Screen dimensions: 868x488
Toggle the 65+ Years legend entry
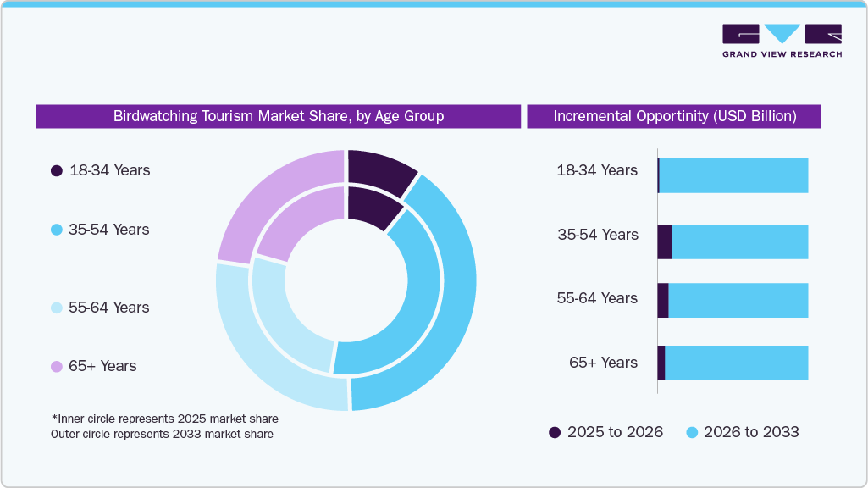click(x=102, y=366)
